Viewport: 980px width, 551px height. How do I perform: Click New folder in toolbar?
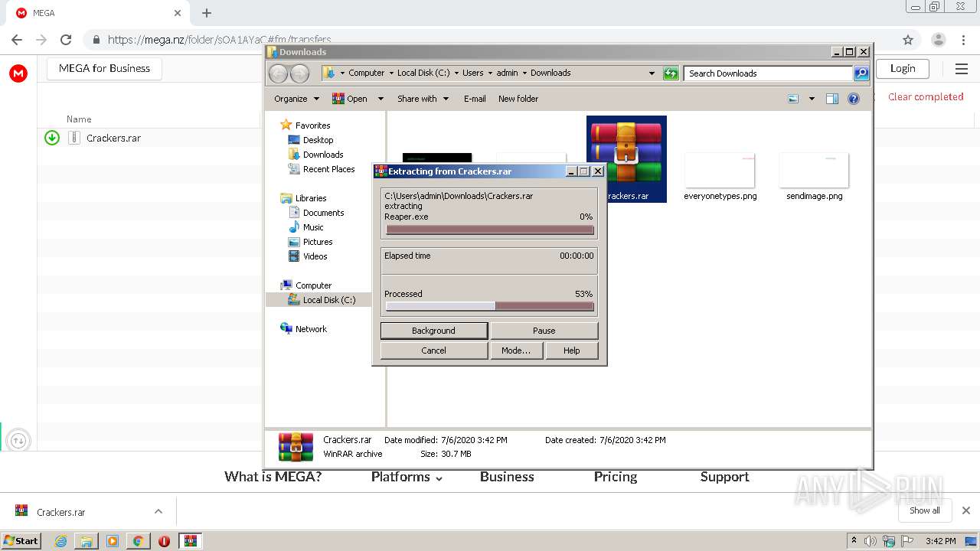coord(518,99)
